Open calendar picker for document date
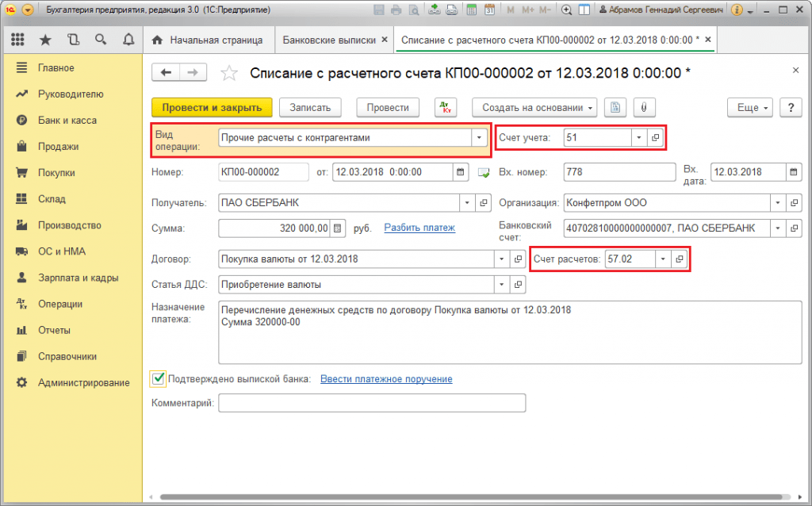Screen dimensions: 812x506 click(x=461, y=172)
